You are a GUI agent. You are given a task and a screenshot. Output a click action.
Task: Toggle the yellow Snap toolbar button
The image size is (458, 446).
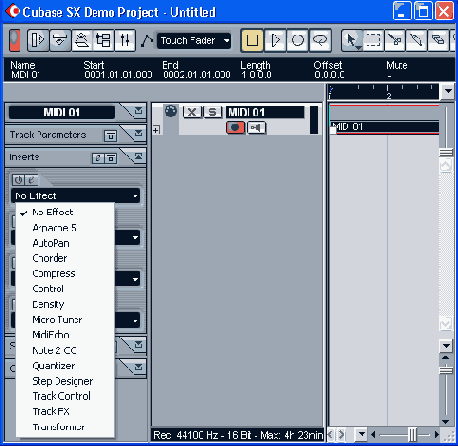click(x=252, y=41)
